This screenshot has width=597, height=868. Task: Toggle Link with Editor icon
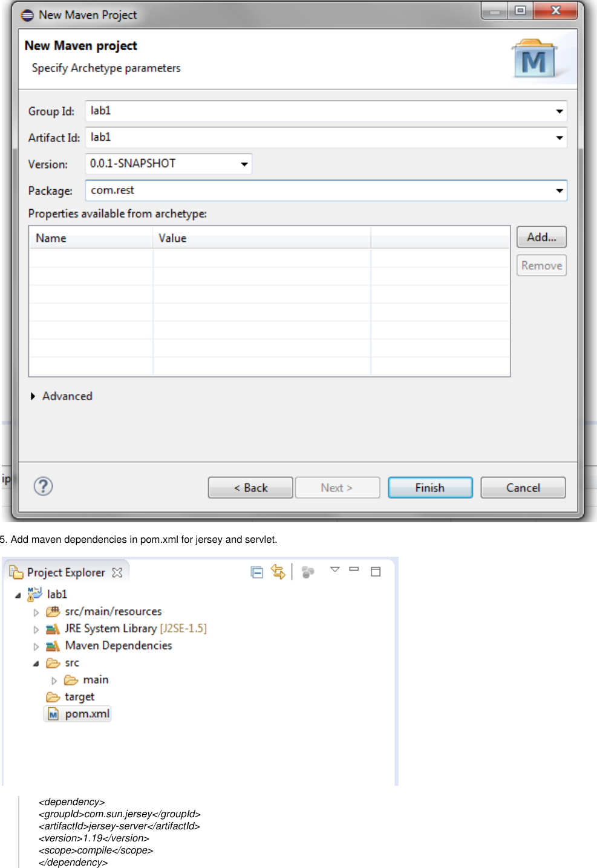pos(278,572)
